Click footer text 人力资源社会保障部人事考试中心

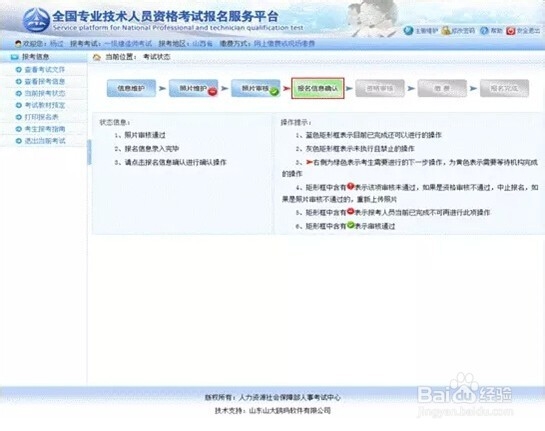coord(290,397)
